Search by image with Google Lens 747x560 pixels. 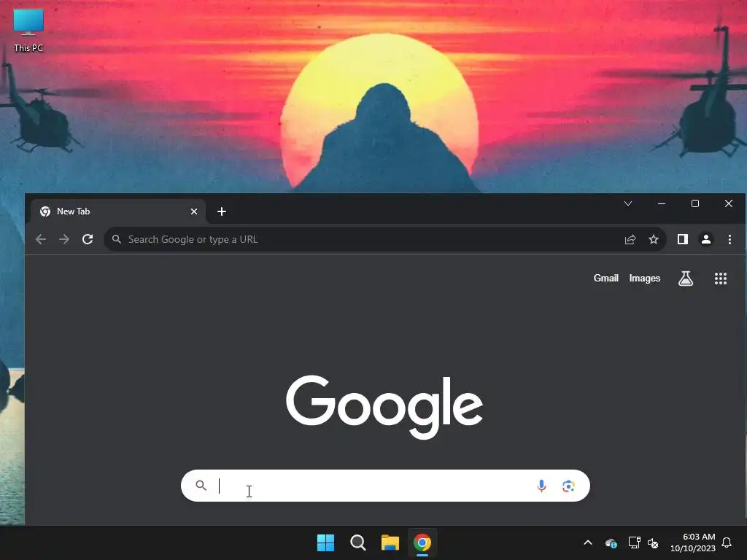pos(568,486)
